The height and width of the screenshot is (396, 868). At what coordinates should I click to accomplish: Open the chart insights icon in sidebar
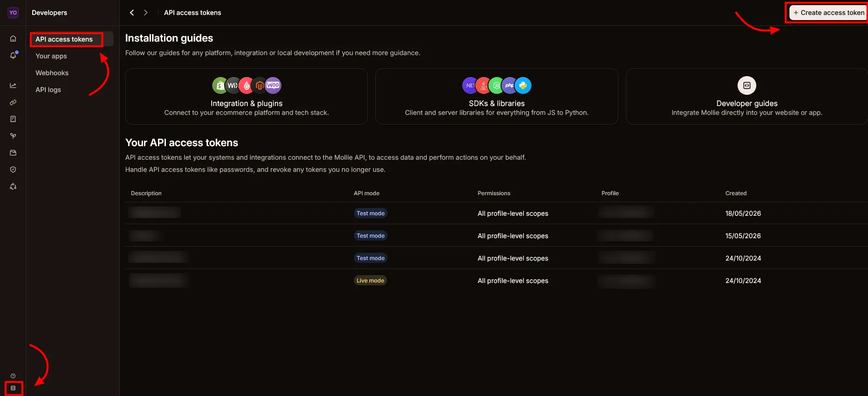pyautogui.click(x=13, y=85)
